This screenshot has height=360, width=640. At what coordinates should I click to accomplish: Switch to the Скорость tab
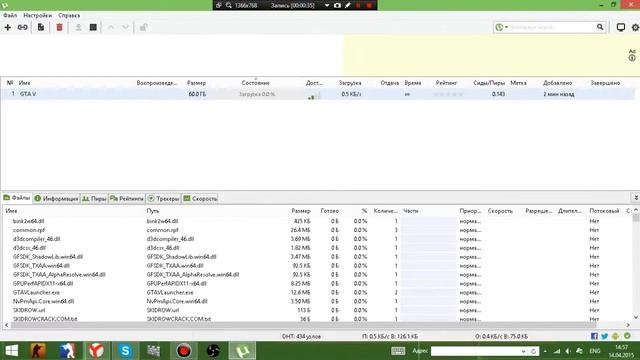pyautogui.click(x=200, y=198)
